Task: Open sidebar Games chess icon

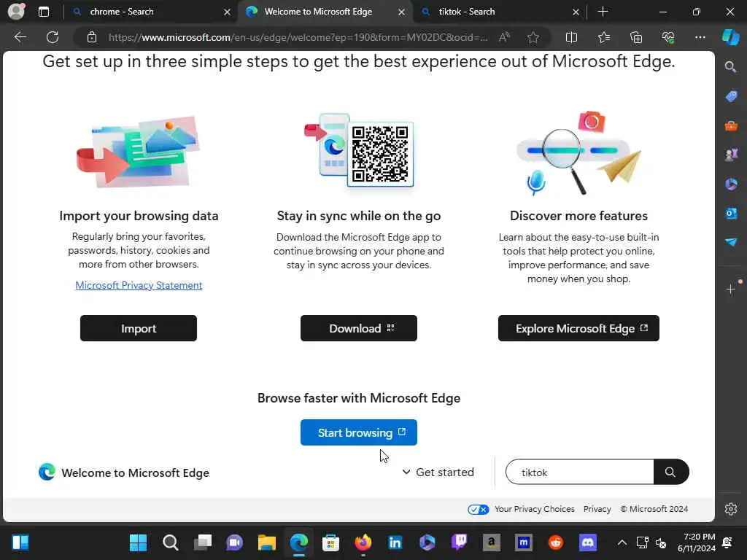Action: coord(731,155)
